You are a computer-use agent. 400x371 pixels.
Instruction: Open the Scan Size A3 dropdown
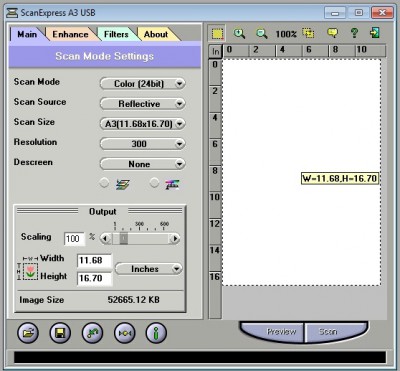(143, 124)
